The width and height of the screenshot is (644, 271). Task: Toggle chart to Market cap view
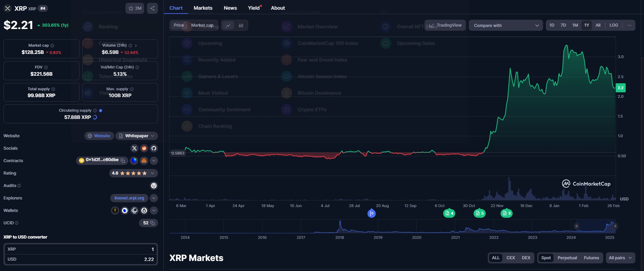(x=202, y=25)
